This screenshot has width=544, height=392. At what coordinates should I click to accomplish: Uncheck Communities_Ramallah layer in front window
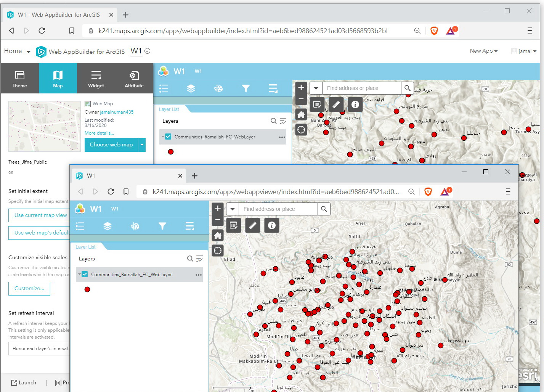(x=85, y=274)
